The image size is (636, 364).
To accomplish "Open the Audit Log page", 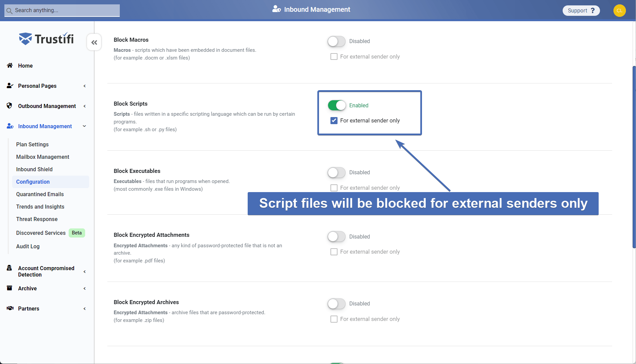I will click(28, 246).
